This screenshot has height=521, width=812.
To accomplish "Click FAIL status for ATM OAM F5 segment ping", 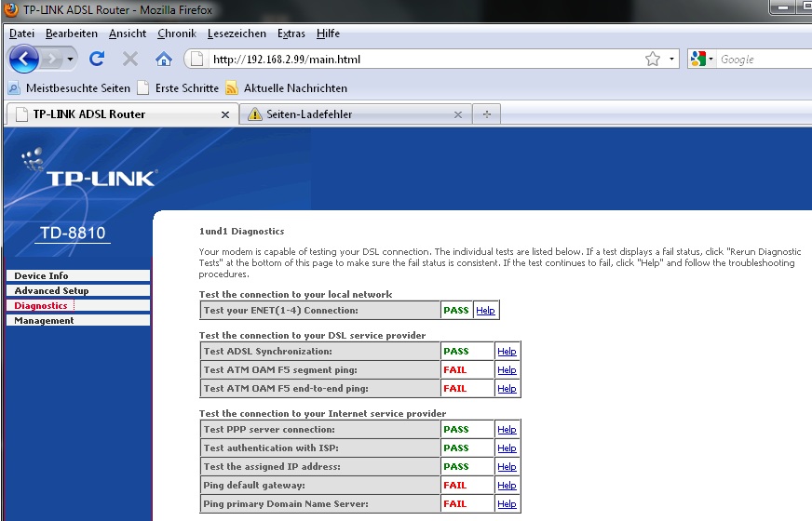I will pos(454,370).
